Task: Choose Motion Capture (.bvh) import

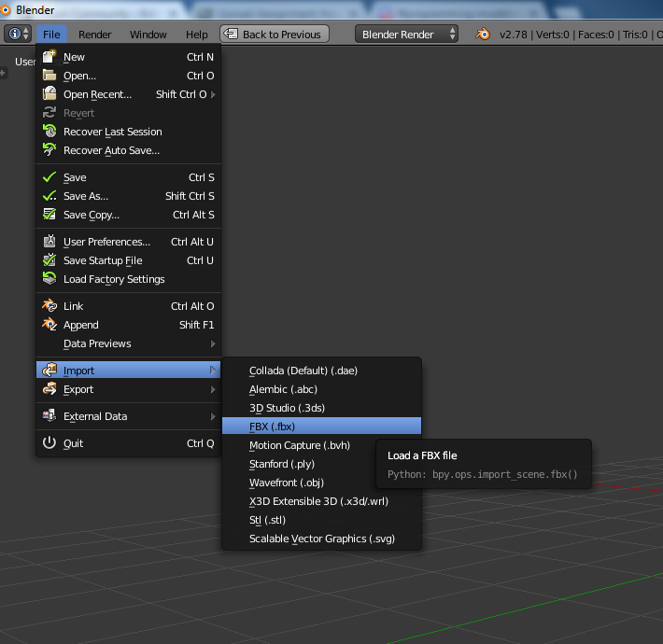Action: tap(300, 445)
